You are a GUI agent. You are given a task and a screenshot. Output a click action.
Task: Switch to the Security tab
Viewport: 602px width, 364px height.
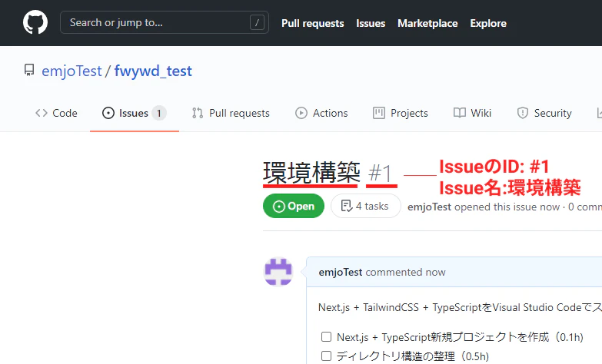point(544,113)
